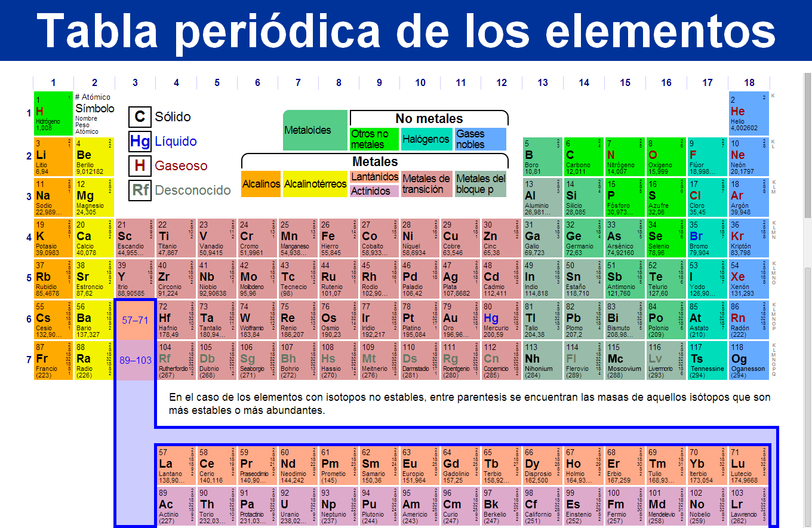Select the Radón (Rn) element
The height and width of the screenshot is (528, 812).
749,319
